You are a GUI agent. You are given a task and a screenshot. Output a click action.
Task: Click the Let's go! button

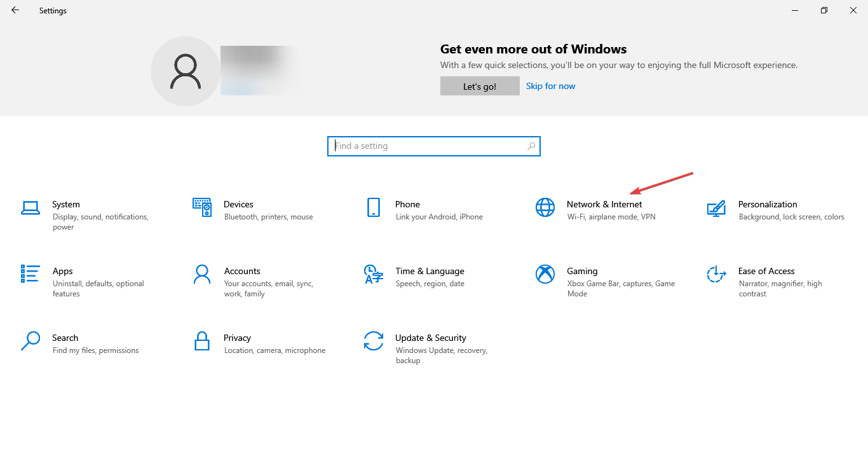[480, 86]
